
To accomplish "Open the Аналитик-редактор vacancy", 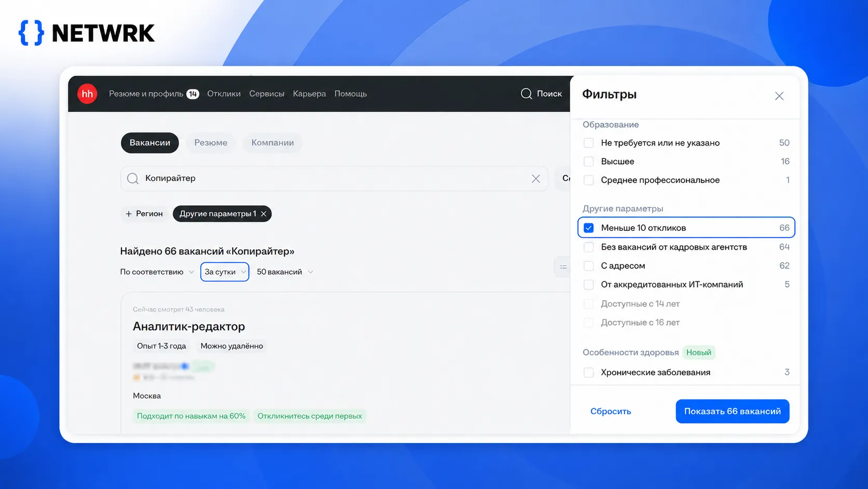I will coord(189,326).
